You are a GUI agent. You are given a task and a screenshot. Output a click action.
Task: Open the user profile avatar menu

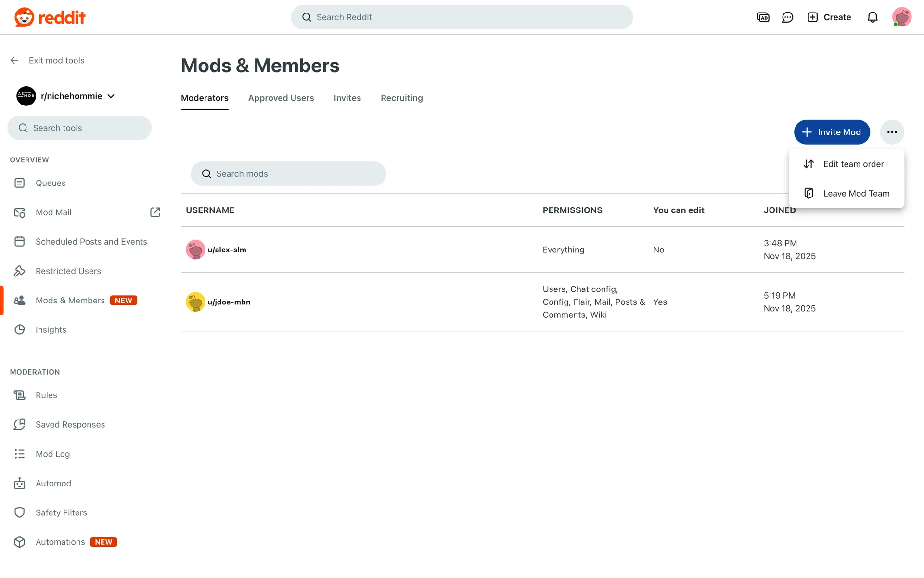coord(901,17)
